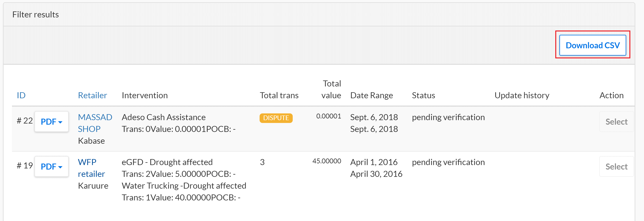Click the Intervention column header
Screen dimensions: 644x221
point(144,95)
